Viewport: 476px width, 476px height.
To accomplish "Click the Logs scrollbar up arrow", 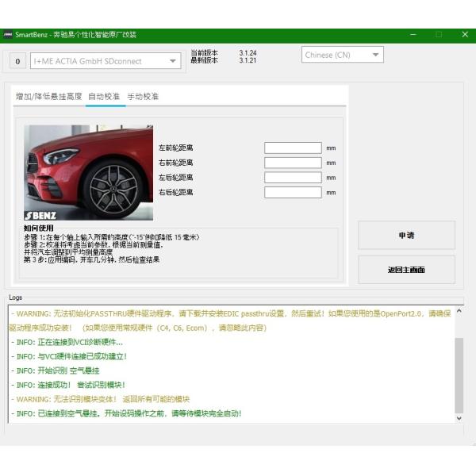I will tap(459, 309).
